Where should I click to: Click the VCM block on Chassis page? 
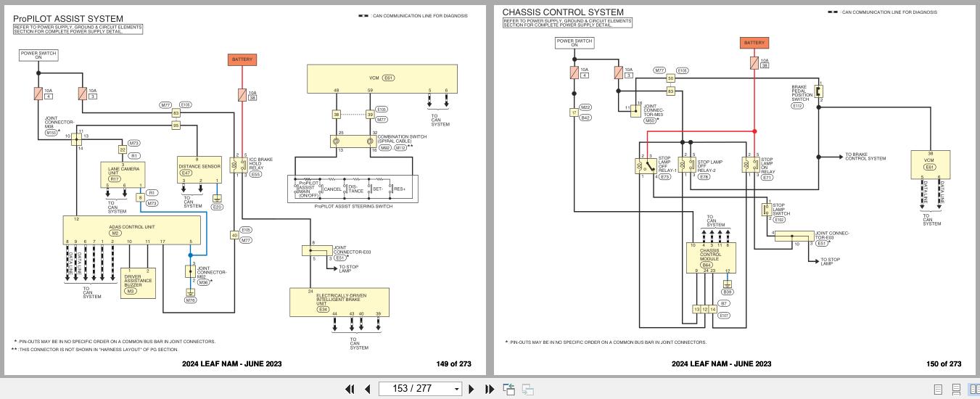(x=929, y=165)
